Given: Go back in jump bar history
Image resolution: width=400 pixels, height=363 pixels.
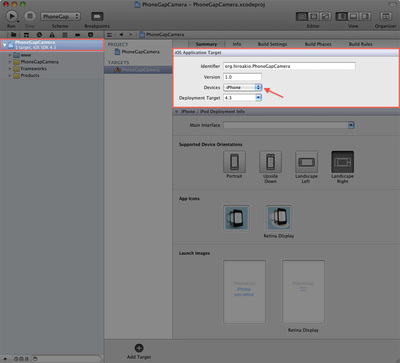Looking at the screenshot, I should tap(121, 34).
